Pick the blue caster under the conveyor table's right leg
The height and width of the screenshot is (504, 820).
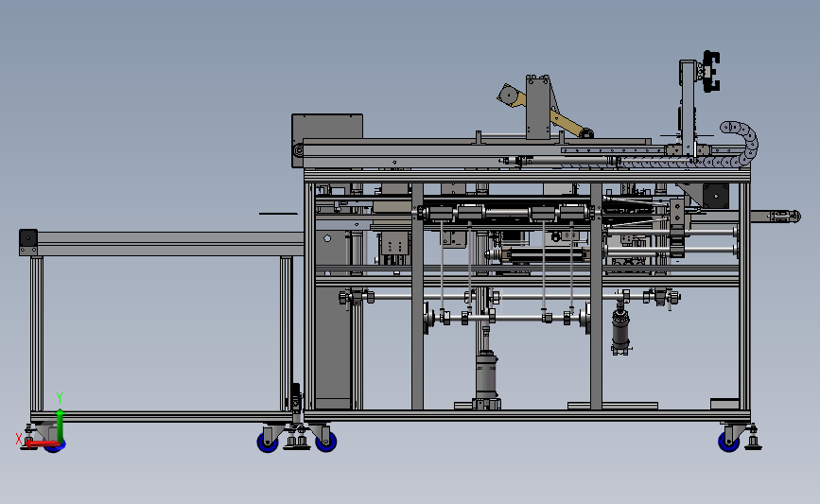268,443
